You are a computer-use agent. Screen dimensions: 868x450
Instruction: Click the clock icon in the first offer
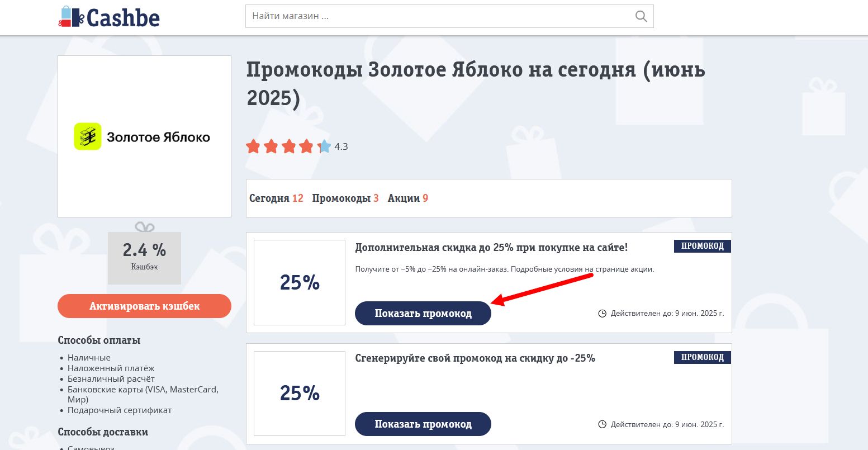(603, 314)
